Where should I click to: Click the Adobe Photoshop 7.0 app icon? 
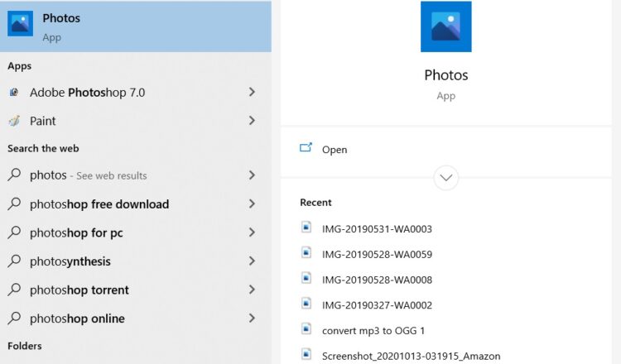(14, 92)
